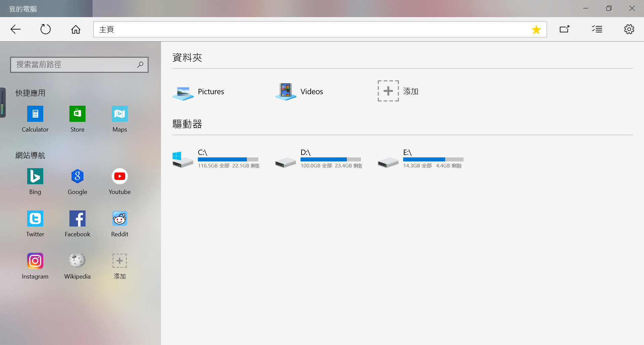The image size is (644, 345).
Task: Open the Reddit website shortcut
Action: (120, 224)
